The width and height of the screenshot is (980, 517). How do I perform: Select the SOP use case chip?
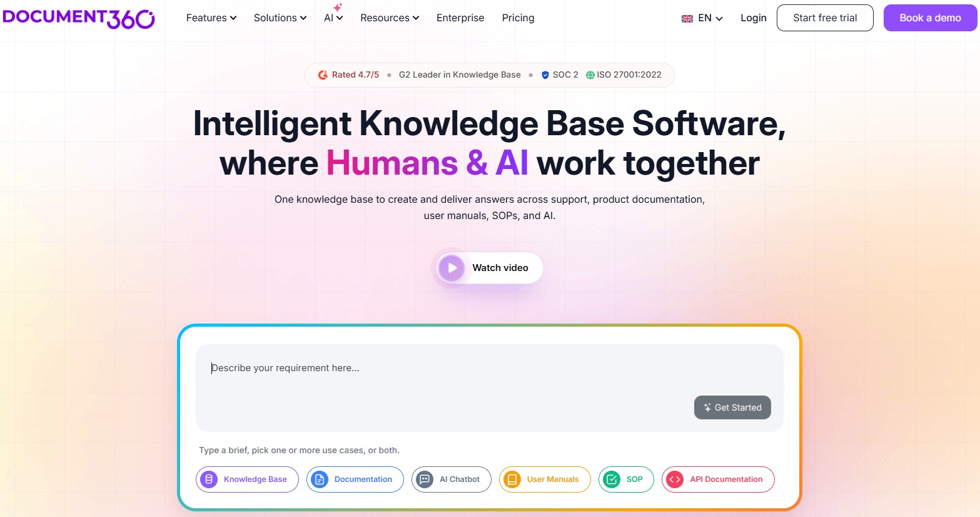pyautogui.click(x=626, y=479)
